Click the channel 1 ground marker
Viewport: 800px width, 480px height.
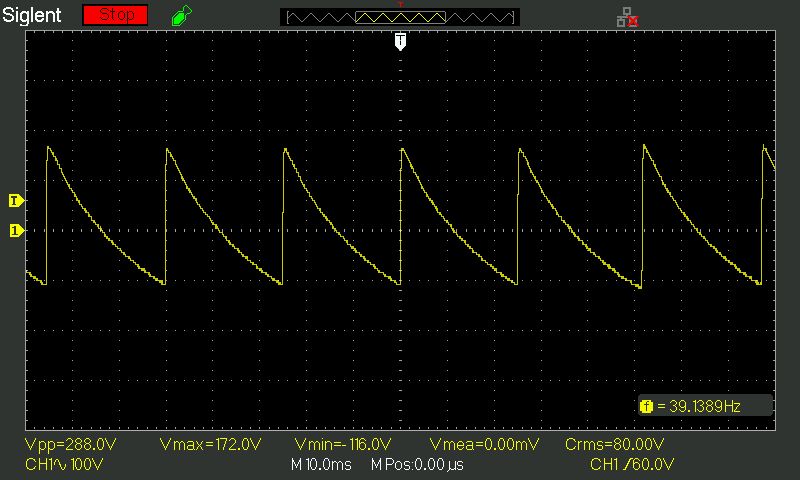coord(15,231)
